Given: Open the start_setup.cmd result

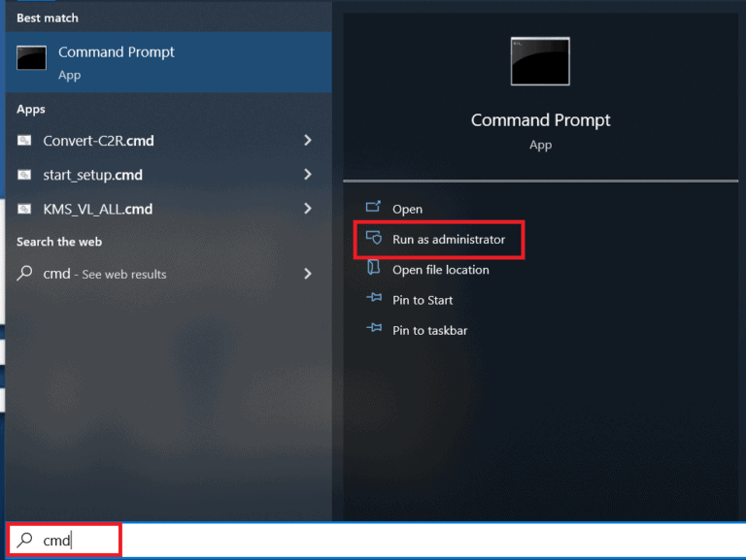Looking at the screenshot, I should click(x=167, y=175).
